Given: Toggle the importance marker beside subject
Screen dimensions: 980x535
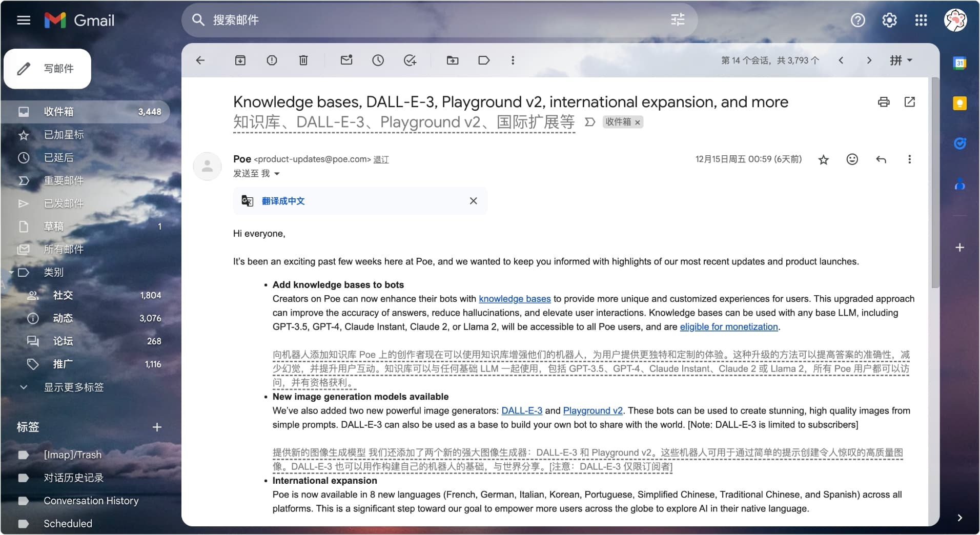Looking at the screenshot, I should [590, 122].
